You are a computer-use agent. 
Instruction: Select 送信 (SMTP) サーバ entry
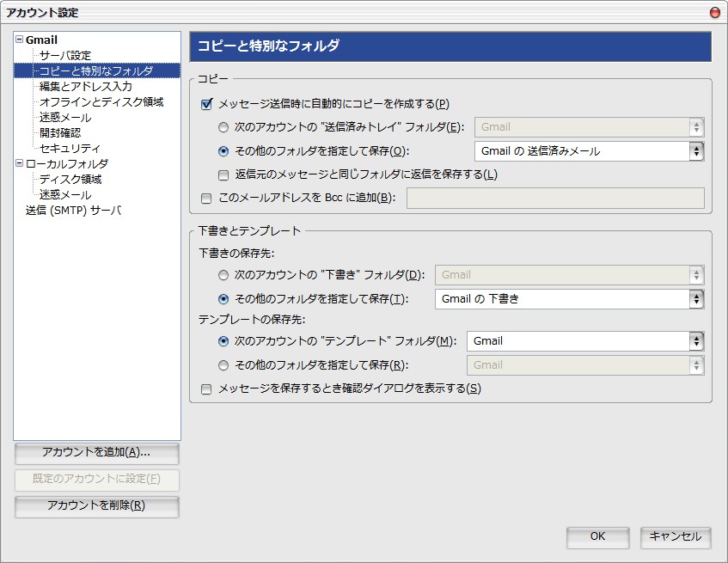tap(73, 211)
